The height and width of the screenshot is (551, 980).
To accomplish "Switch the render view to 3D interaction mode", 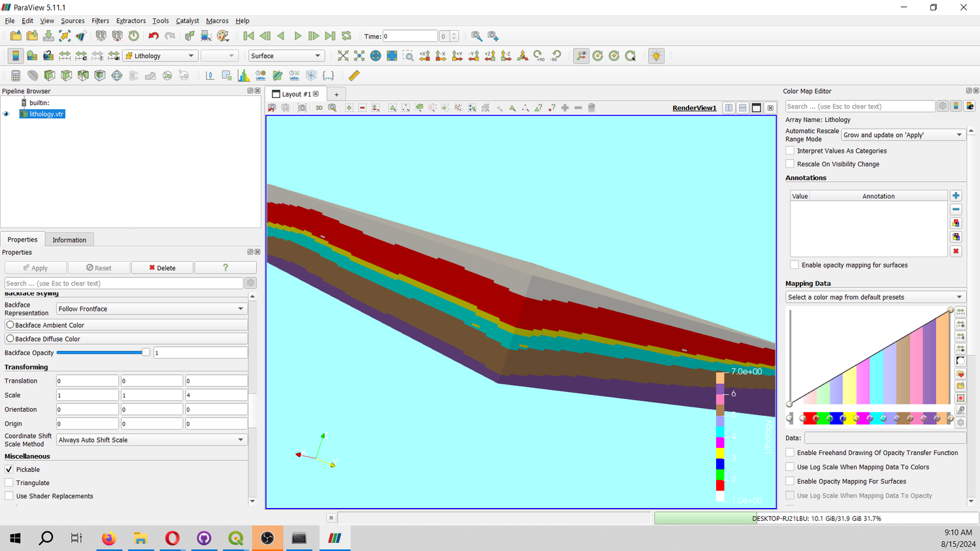I will click(x=319, y=108).
